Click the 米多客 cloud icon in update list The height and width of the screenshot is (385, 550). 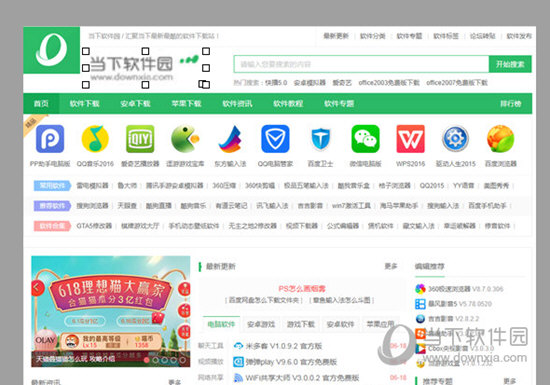(x=238, y=346)
